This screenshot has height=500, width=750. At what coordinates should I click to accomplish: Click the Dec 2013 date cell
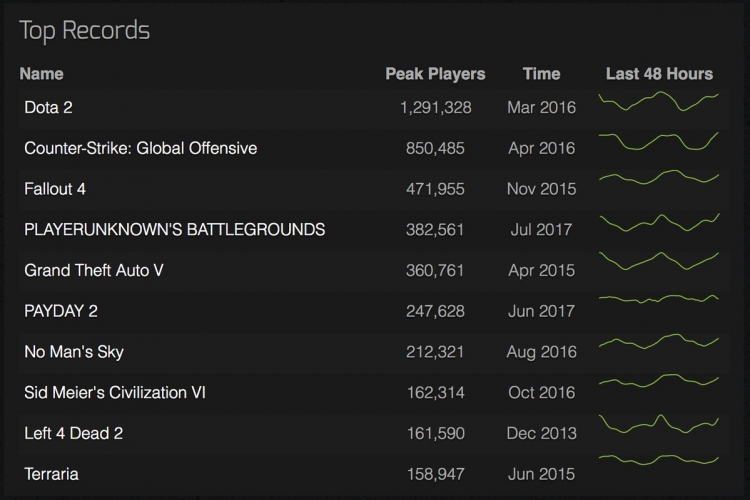coord(541,433)
